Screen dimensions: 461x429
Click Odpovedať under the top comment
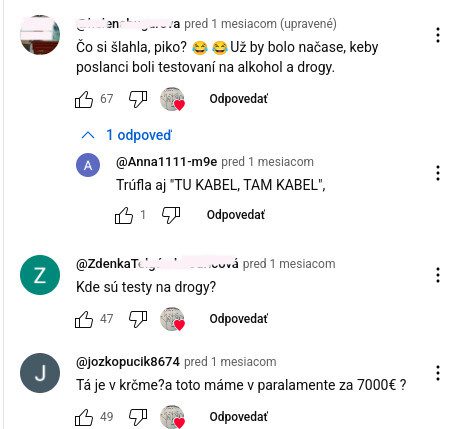coord(239,99)
